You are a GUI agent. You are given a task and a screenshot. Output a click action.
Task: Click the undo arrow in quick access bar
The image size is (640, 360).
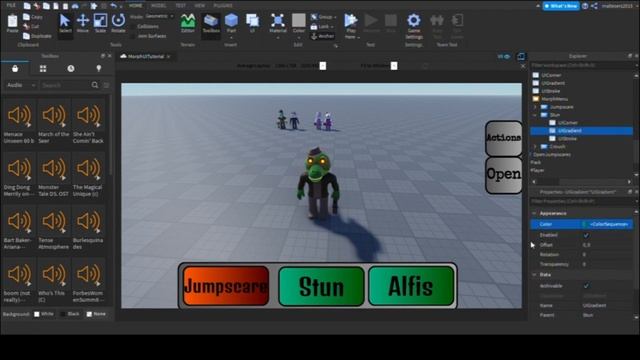[114, 6]
